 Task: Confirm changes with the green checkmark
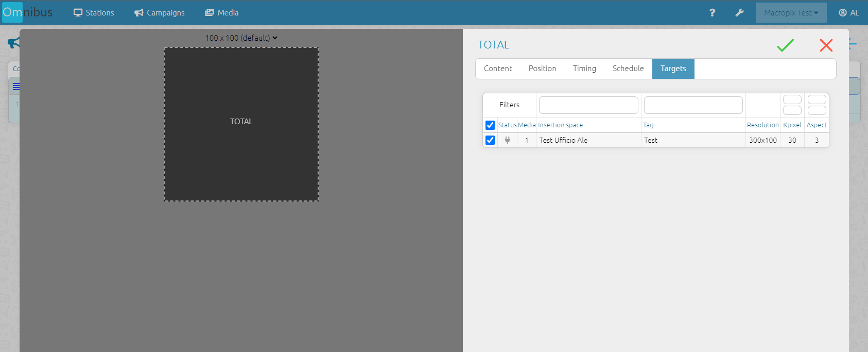point(785,45)
